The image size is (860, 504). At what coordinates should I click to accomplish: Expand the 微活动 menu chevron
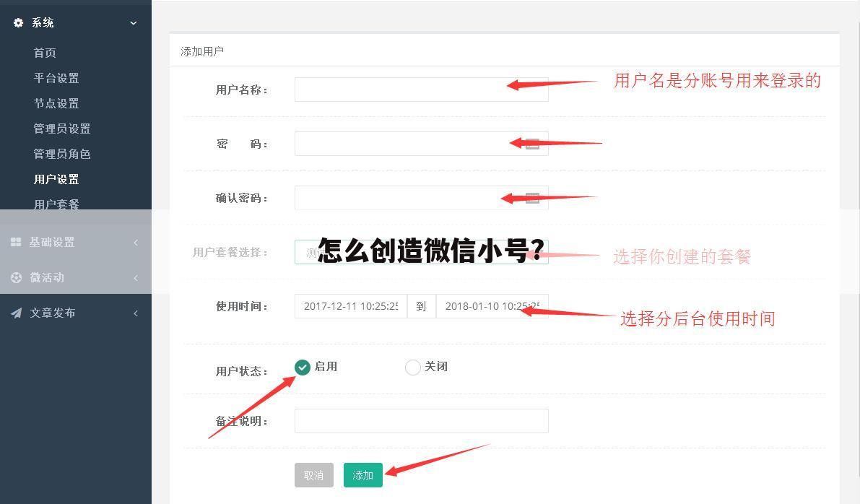coord(136,278)
